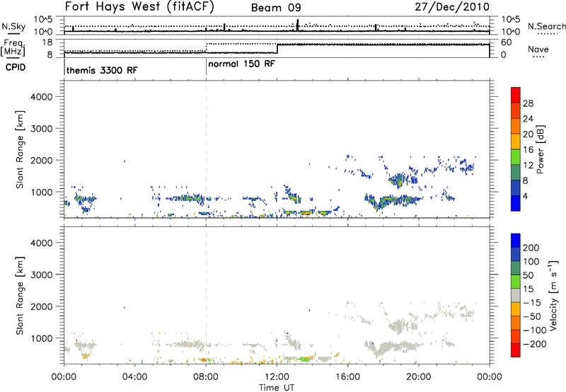This screenshot has width=566, height=392.
Task: Click the "1000" tick on the power panel
Action: [42, 192]
